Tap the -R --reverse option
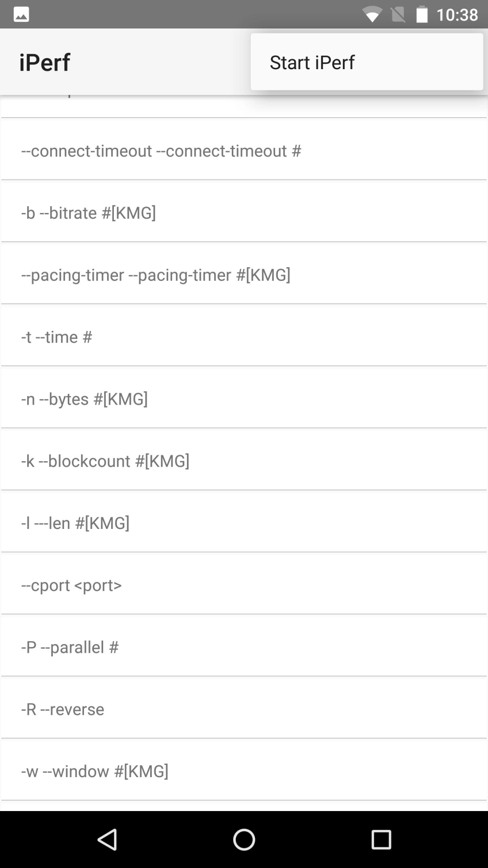Viewport: 488px width, 868px height. [x=244, y=708]
